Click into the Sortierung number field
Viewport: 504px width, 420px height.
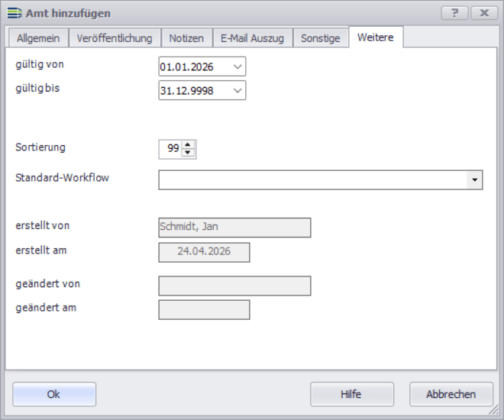[170, 149]
